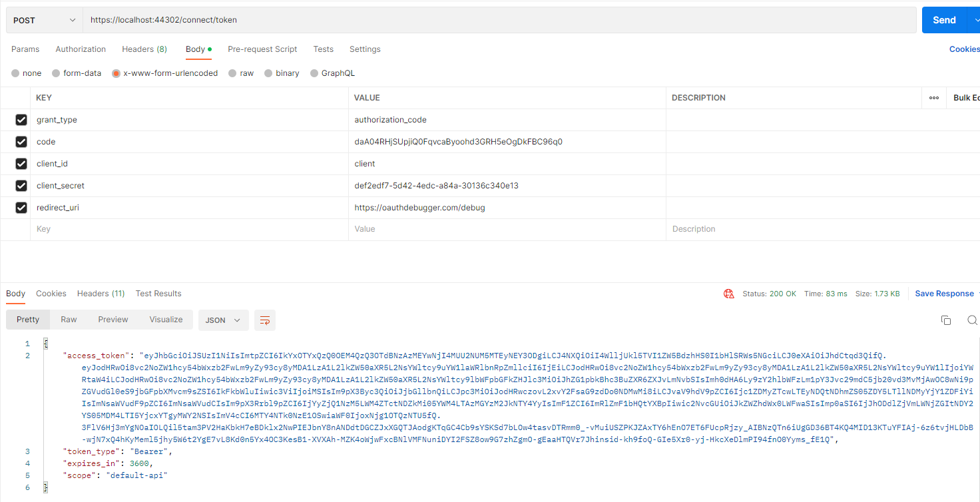Viewport: 980px width, 502px height.
Task: Open the response Cookies tab
Action: (51, 294)
